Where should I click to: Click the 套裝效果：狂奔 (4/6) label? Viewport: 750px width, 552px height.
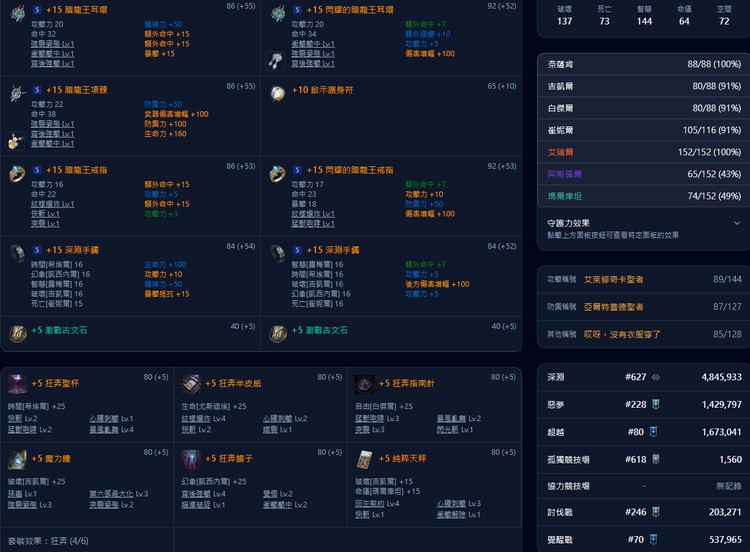click(48, 541)
